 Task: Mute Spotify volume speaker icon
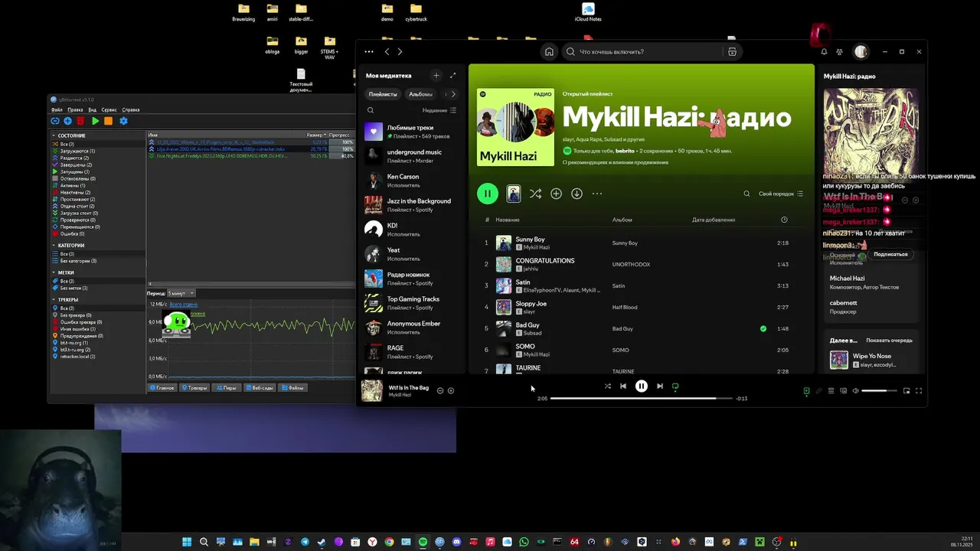point(855,391)
